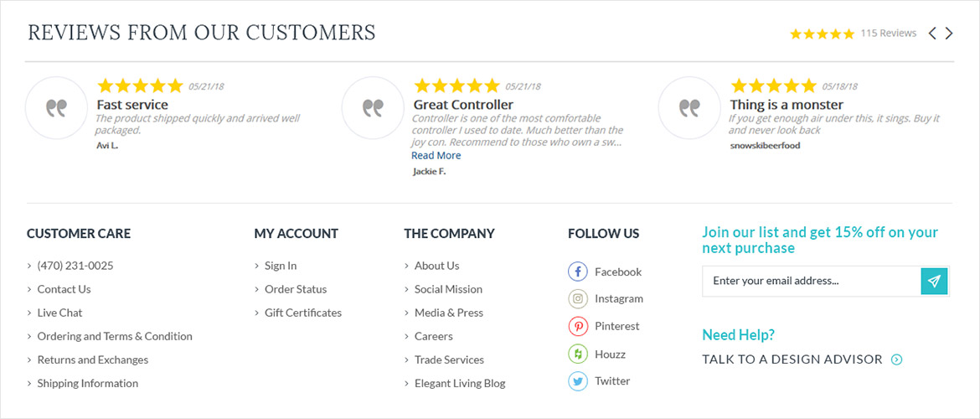Click the red Pinterest icon
This screenshot has height=419, width=980.
578,327
